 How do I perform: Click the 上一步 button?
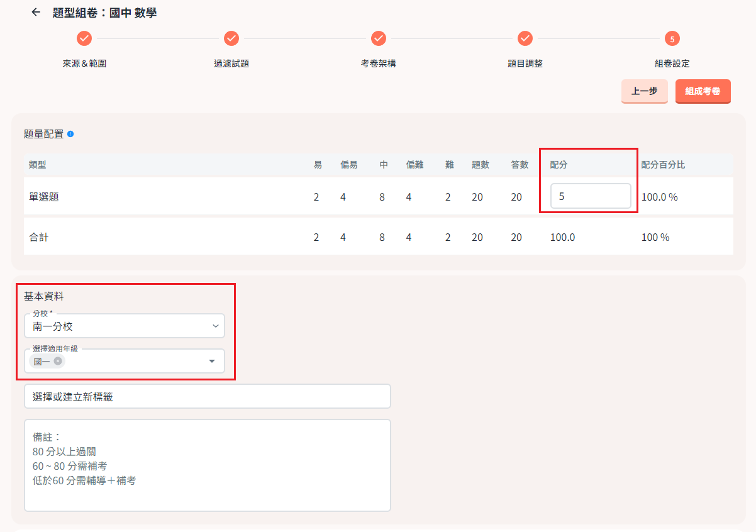pyautogui.click(x=645, y=91)
